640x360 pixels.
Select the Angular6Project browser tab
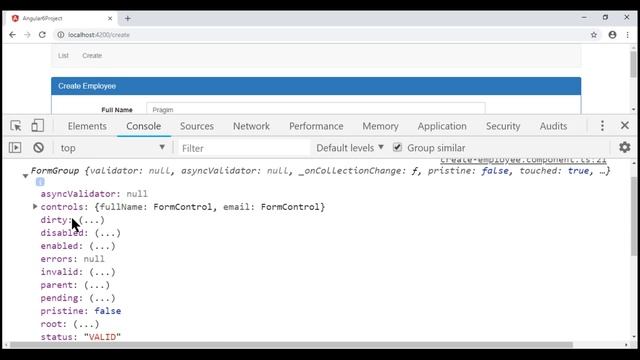61,18
